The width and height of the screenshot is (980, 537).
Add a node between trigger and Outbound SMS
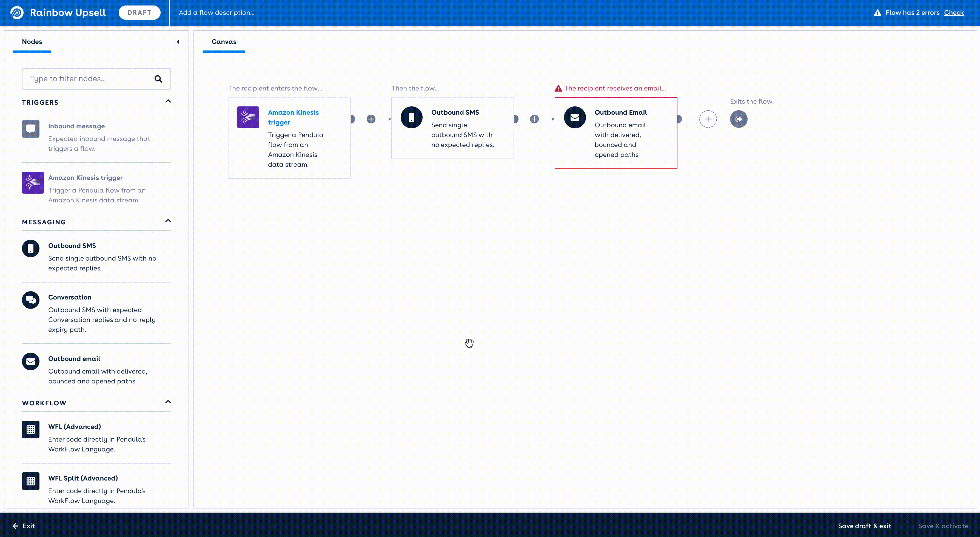click(x=371, y=119)
